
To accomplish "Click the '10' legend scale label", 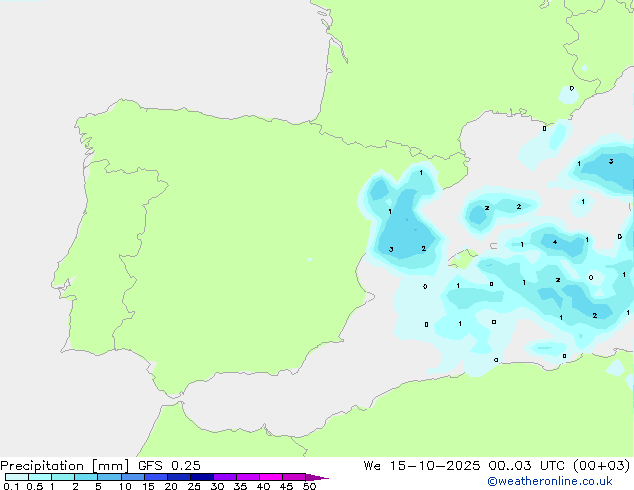I will pos(125,486).
